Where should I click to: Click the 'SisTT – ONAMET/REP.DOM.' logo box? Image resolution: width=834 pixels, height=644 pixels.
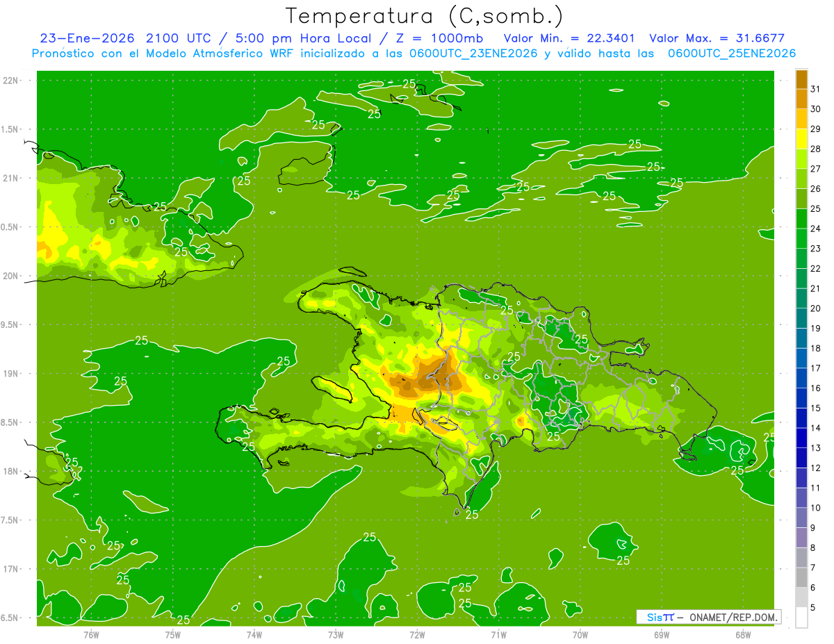click(x=709, y=617)
